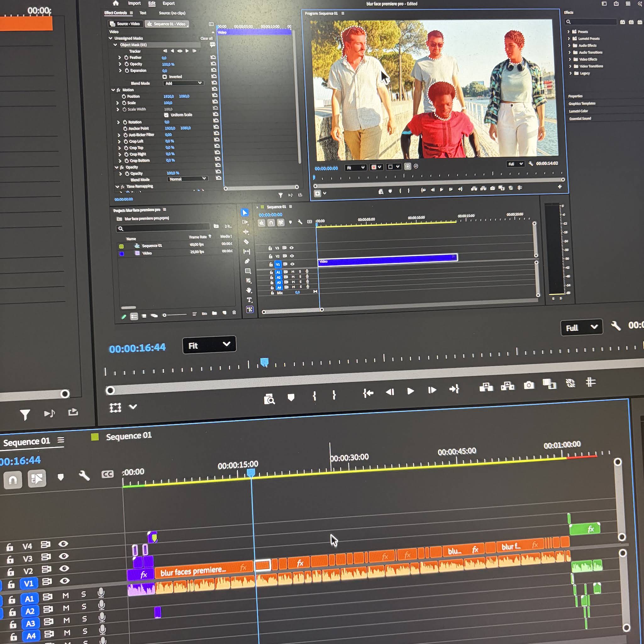Select the Hand tool in tools panel
Screen dimensions: 644x644
(249, 290)
